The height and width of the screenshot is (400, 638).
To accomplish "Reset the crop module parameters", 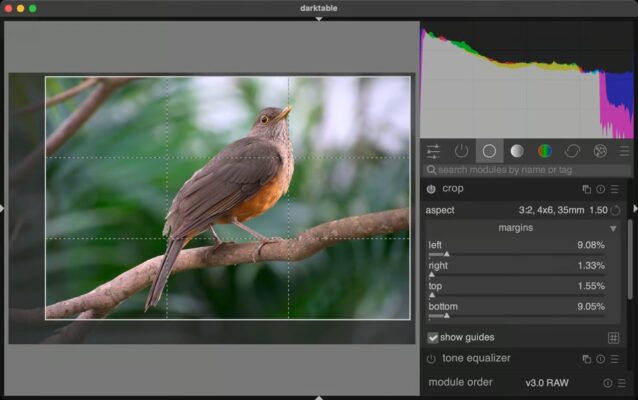I will point(601,189).
